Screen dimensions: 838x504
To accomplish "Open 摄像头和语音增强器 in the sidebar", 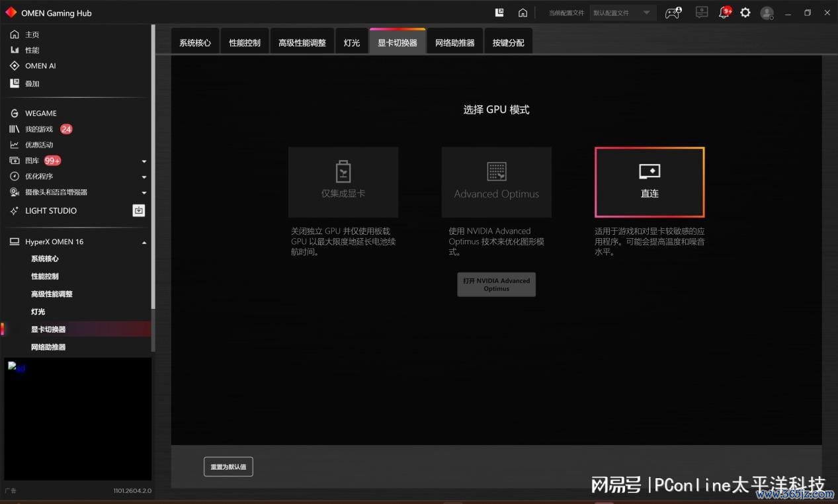I will (x=56, y=192).
